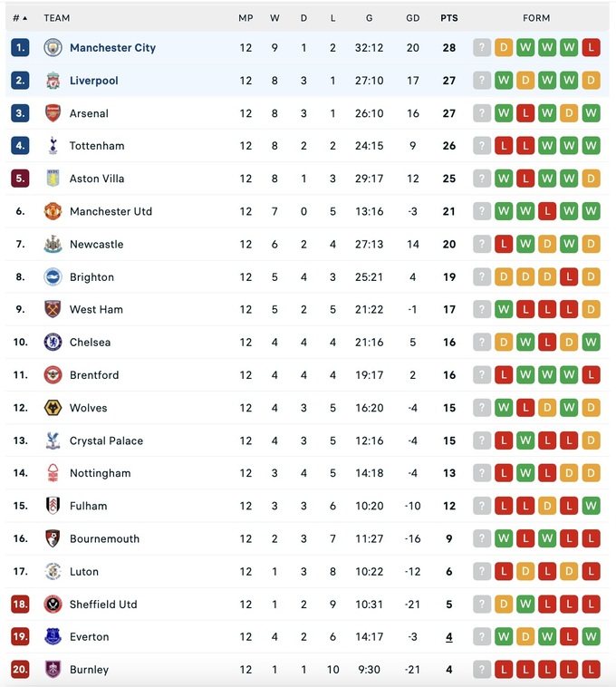Screen dimensions: 616x687
Task: Click the Manchester City club crest
Action: click(x=53, y=48)
